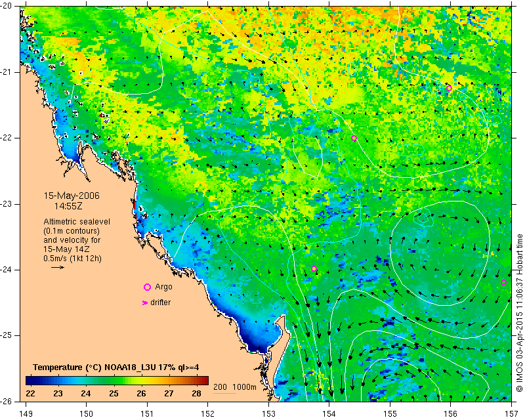
Task: Click the '15-May 14Z' caption line
Action: (x=66, y=249)
